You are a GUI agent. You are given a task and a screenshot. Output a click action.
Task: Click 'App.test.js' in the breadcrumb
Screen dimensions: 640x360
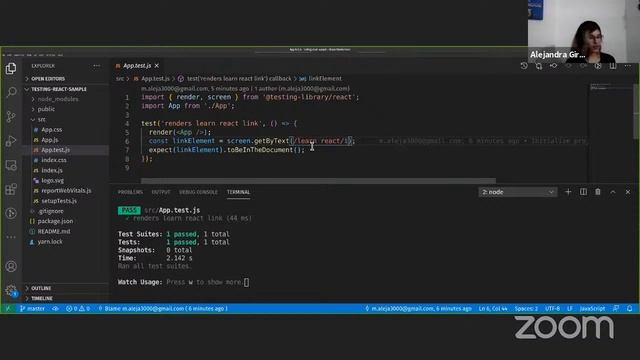(x=155, y=78)
